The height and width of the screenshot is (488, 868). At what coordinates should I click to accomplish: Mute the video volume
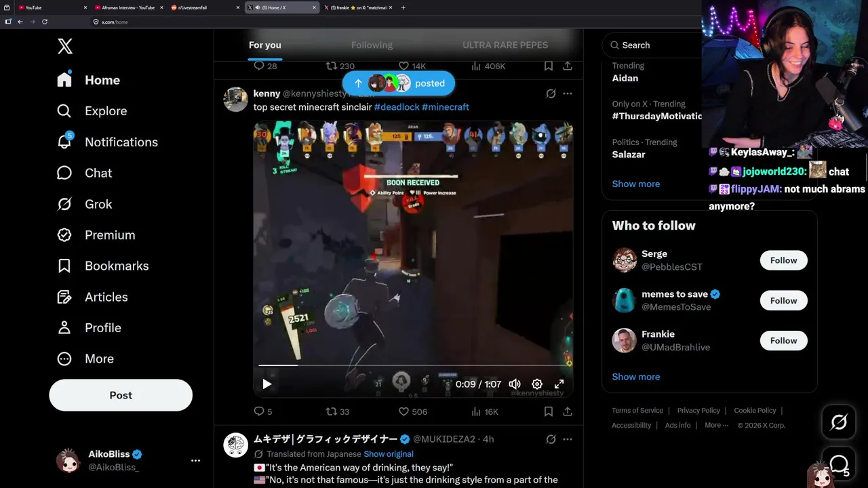click(515, 384)
